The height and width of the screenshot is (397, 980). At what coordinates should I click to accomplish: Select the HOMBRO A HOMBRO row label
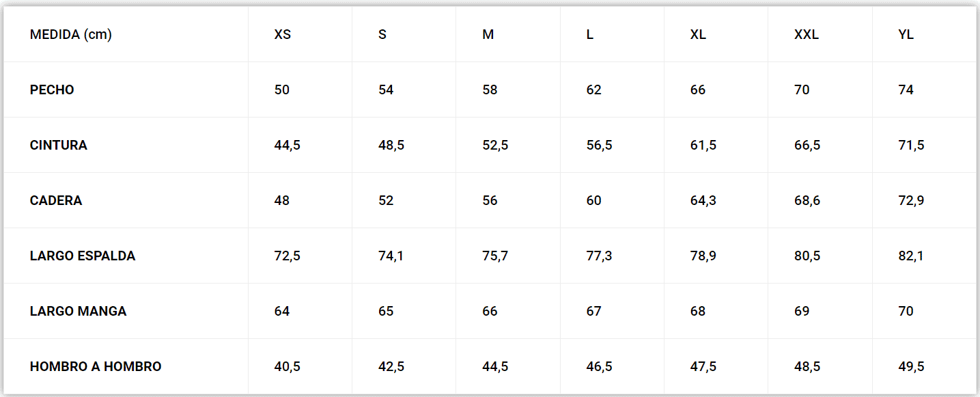click(x=96, y=367)
